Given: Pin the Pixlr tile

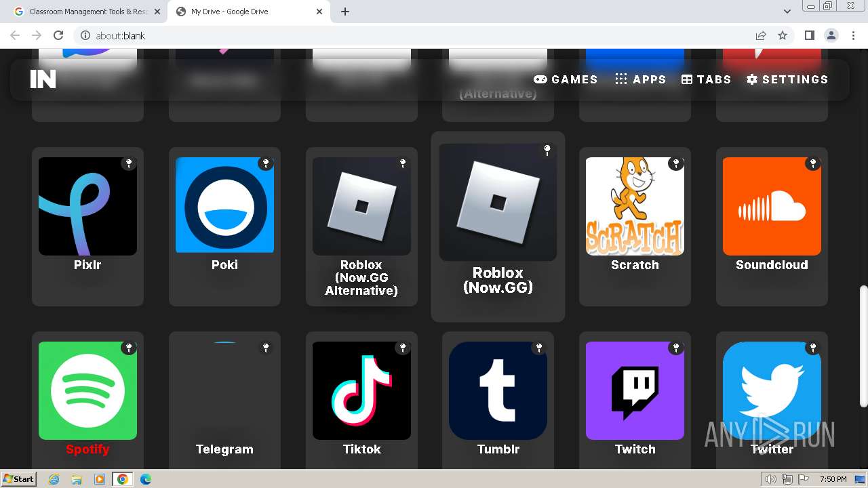Looking at the screenshot, I should (129, 163).
